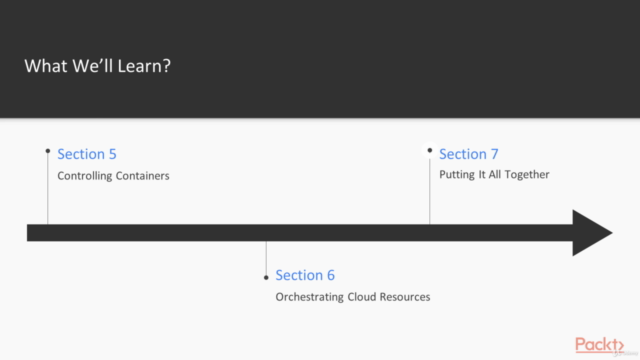Click the Section 7 timeline marker dot
Viewport: 640px width, 360px height.
[x=430, y=151]
